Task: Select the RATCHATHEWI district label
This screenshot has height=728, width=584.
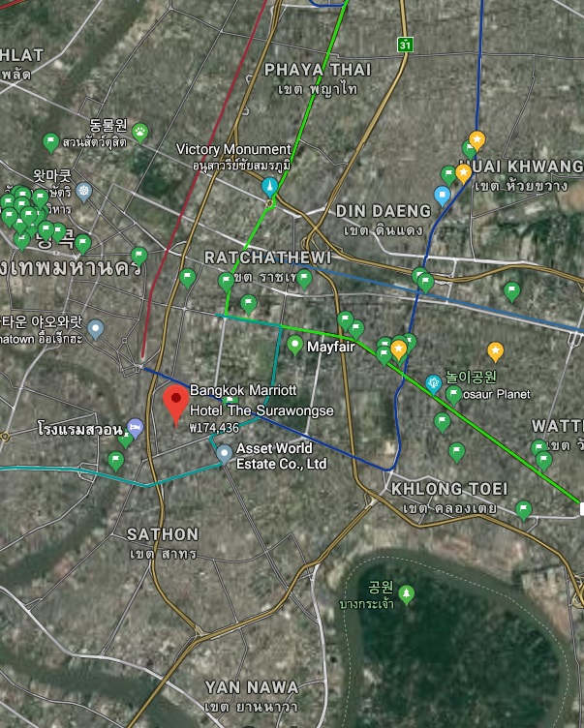Action: point(268,258)
